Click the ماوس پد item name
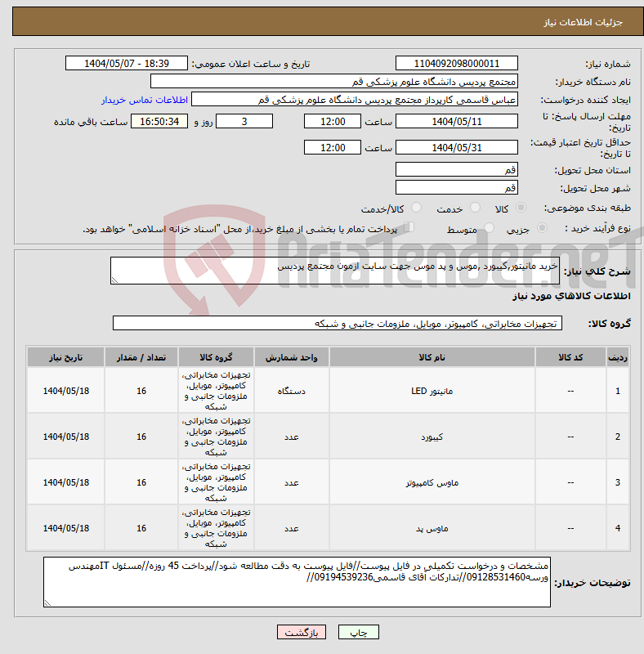Image resolution: width=644 pixels, height=654 pixels. (432, 528)
